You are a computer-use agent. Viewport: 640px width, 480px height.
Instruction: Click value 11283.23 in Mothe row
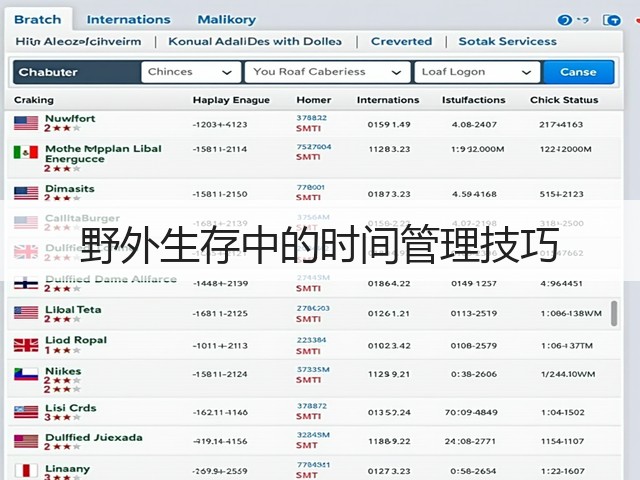[x=389, y=149]
